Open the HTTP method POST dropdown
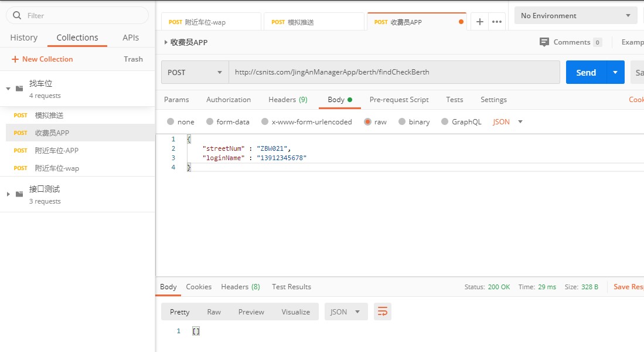 [x=195, y=72]
